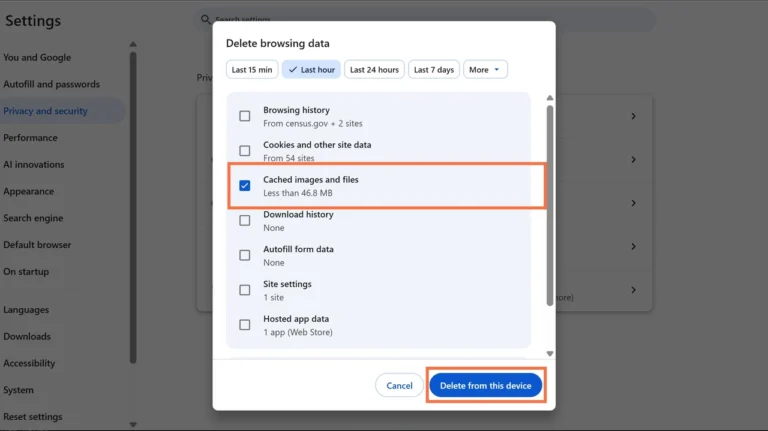Open Downloads settings section
Image resolution: width=768 pixels, height=431 pixels.
[x=27, y=336]
